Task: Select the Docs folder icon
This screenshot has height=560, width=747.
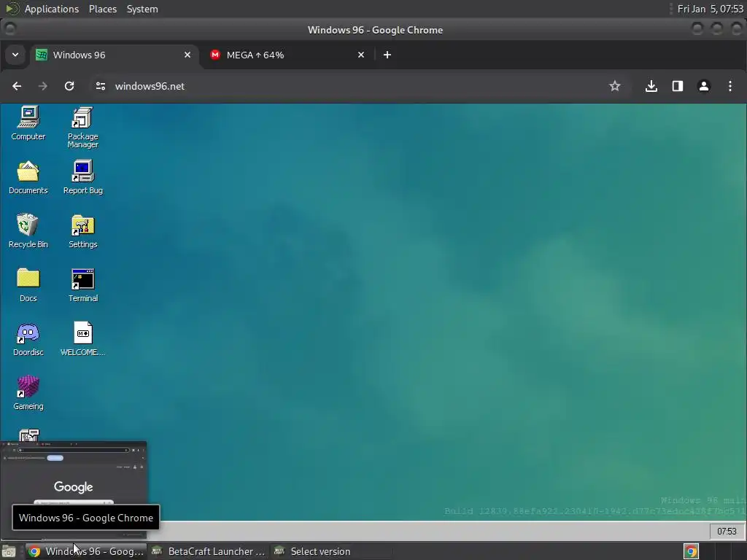Action: (28, 285)
